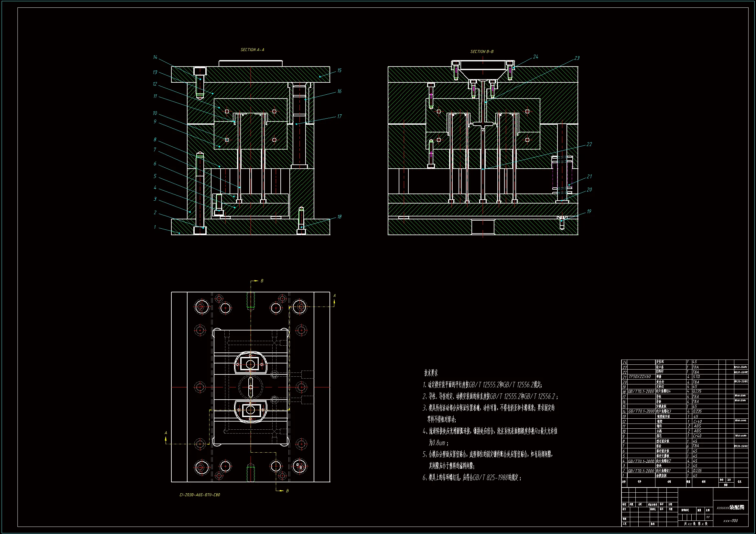This screenshot has height=534, width=756.
Task: Click the 技术要求 heading text
Action: (x=431, y=373)
